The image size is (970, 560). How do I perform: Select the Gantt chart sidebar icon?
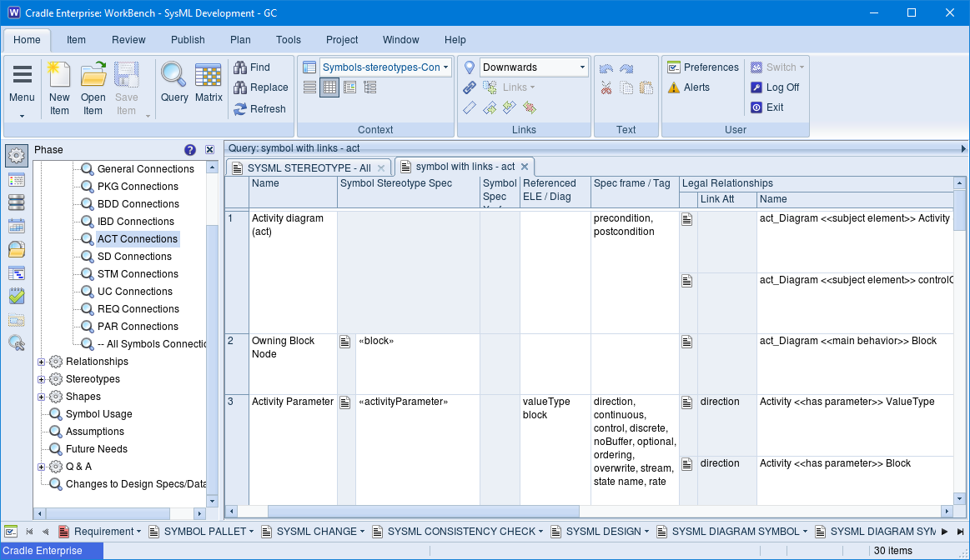(17, 272)
